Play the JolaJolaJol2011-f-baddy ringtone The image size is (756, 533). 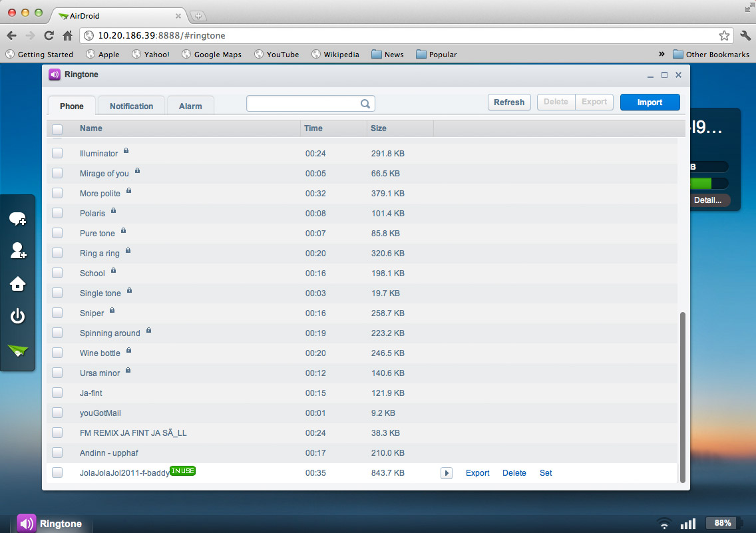446,472
